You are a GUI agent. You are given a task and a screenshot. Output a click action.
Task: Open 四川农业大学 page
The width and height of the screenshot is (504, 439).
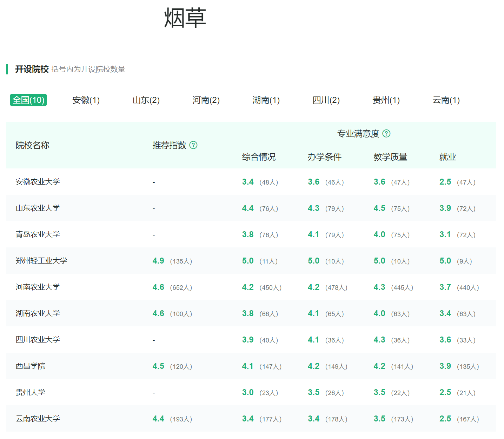pyautogui.click(x=38, y=340)
